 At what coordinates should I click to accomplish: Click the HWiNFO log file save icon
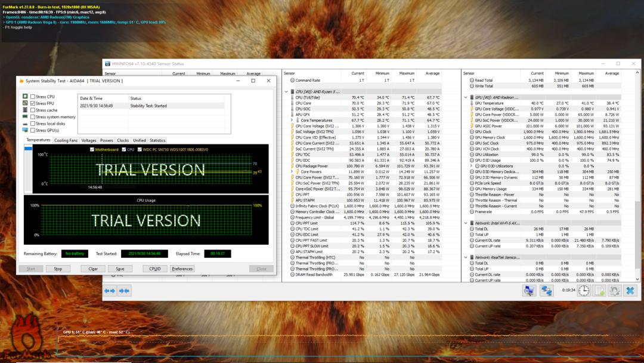[599, 291]
